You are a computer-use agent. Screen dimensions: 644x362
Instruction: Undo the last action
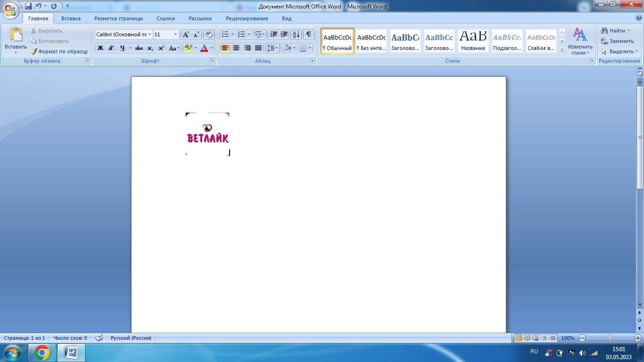pos(39,6)
